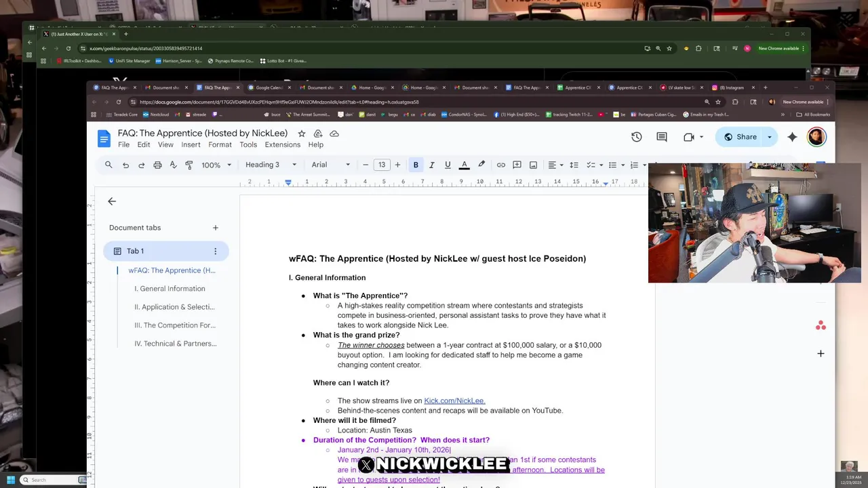Click the Insert link icon
This screenshot has height=488, width=868.
tap(500, 165)
